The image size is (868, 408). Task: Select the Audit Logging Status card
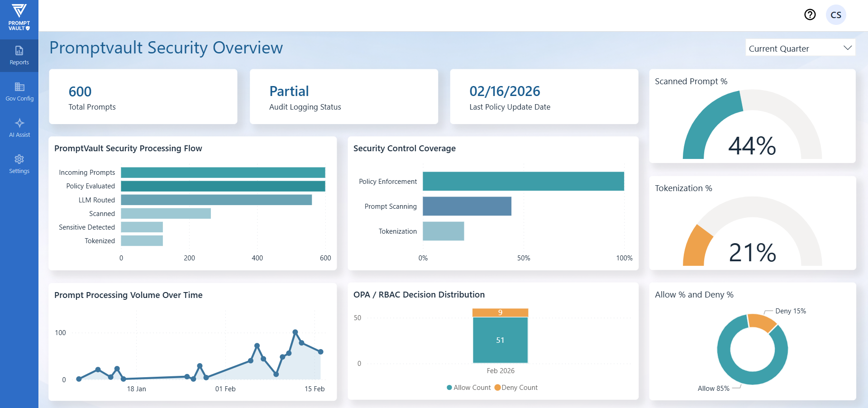point(343,96)
